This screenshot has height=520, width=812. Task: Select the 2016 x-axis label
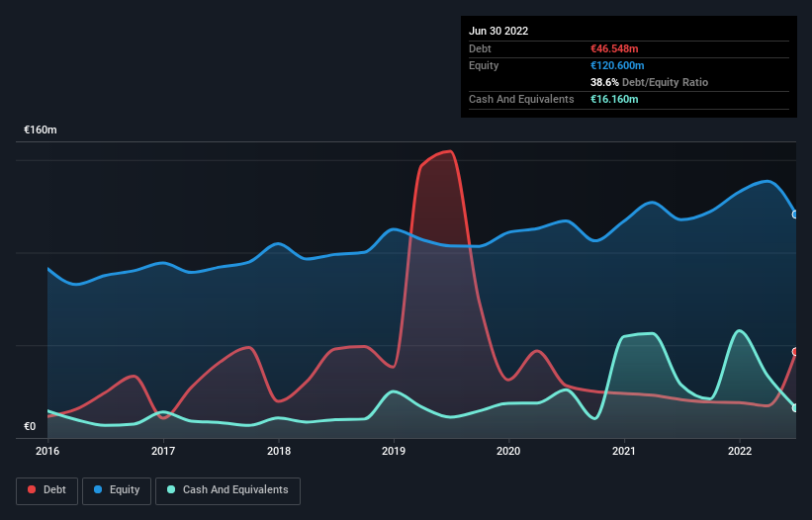coord(47,451)
